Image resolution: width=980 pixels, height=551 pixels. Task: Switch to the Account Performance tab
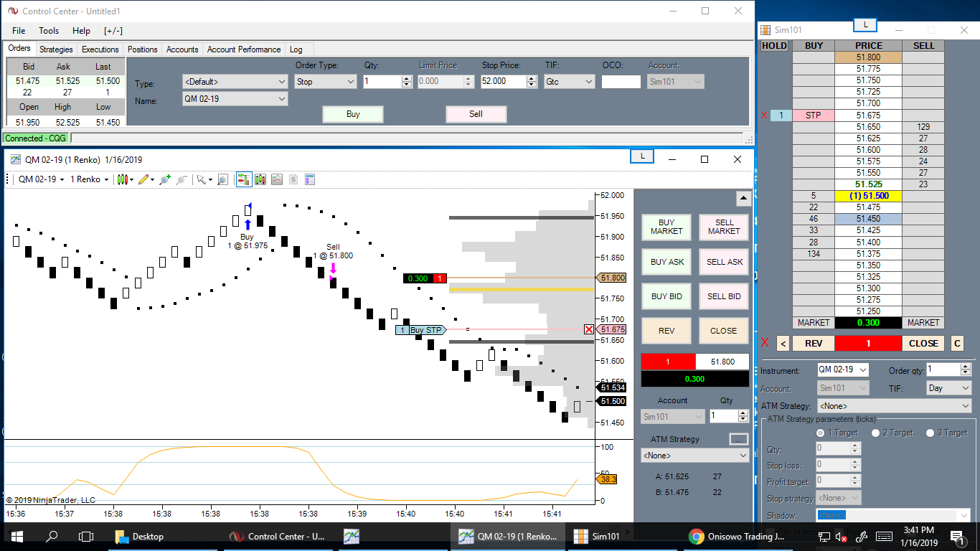tap(244, 50)
